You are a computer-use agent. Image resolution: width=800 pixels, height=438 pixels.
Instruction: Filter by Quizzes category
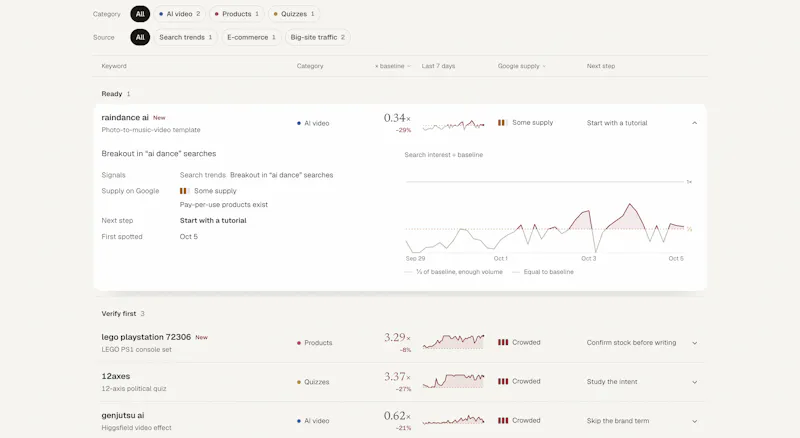(293, 14)
